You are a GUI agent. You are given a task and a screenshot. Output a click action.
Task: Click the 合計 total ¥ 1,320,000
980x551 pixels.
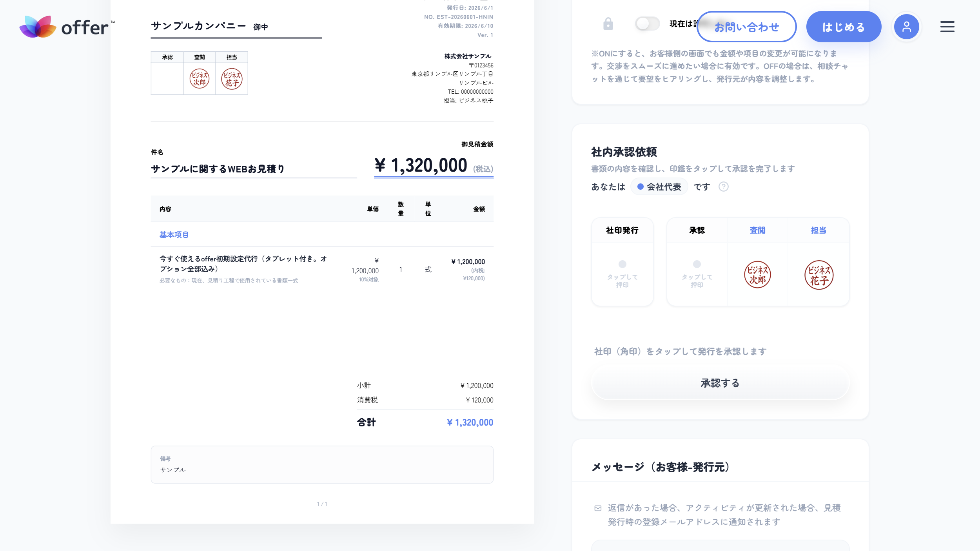[470, 422]
